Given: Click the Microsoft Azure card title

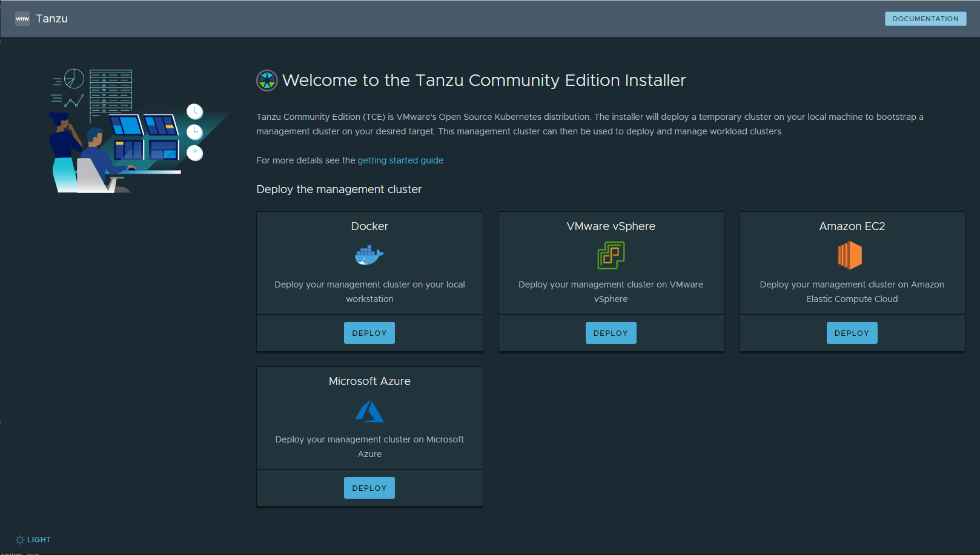Looking at the screenshot, I should (x=369, y=381).
